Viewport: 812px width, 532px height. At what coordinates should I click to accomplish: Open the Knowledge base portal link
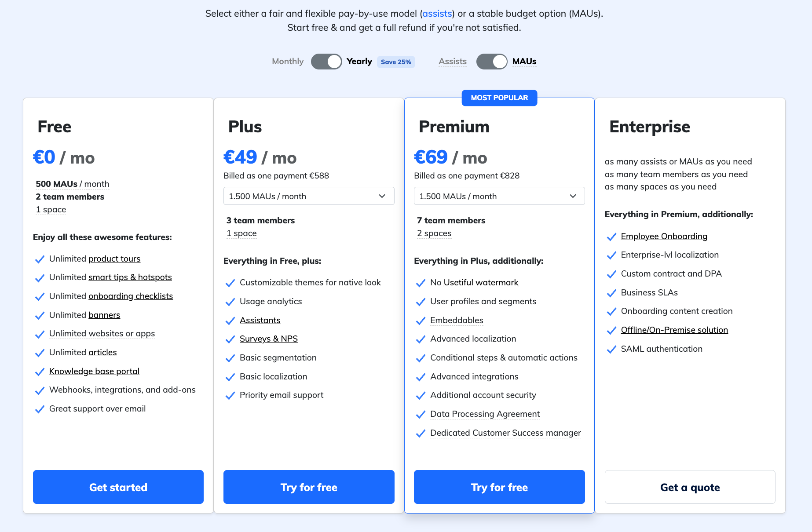click(94, 372)
